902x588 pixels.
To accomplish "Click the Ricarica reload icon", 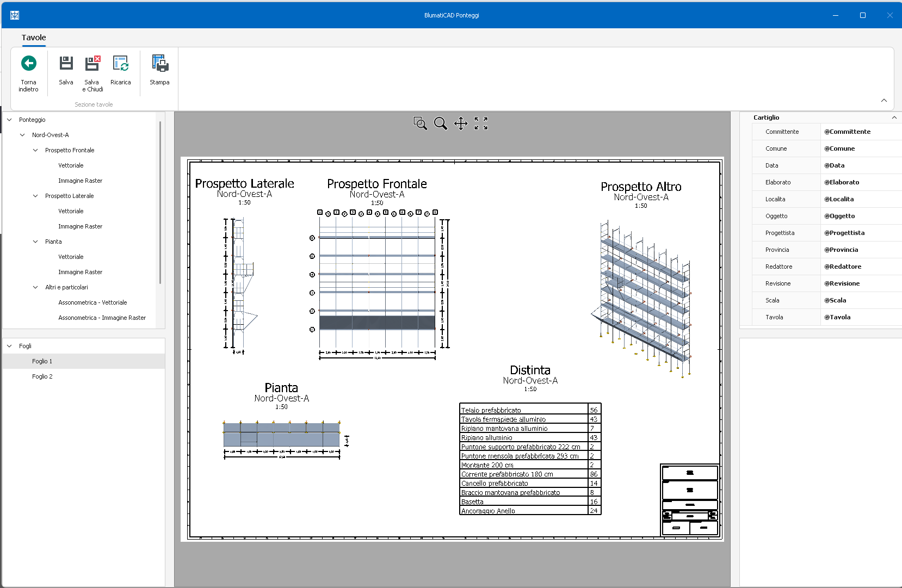I will (x=120, y=64).
